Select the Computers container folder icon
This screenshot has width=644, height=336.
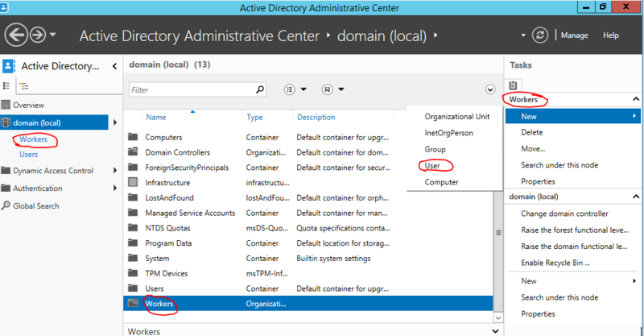tap(133, 136)
